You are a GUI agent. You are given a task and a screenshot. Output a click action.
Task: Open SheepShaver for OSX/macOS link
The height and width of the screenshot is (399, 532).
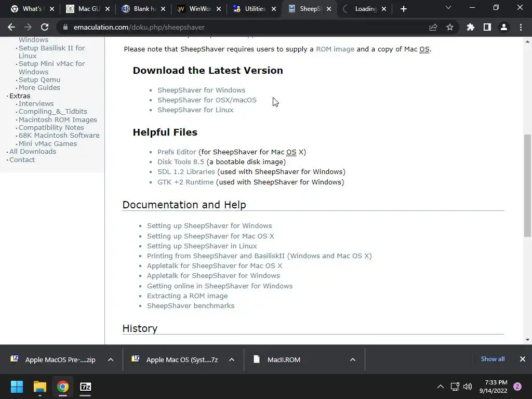click(207, 100)
